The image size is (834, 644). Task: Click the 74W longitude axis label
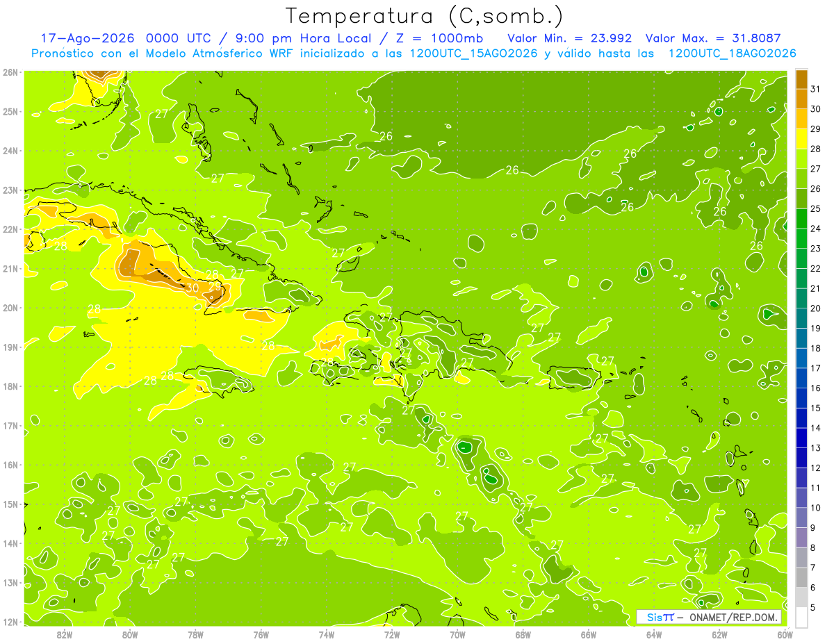click(x=327, y=634)
